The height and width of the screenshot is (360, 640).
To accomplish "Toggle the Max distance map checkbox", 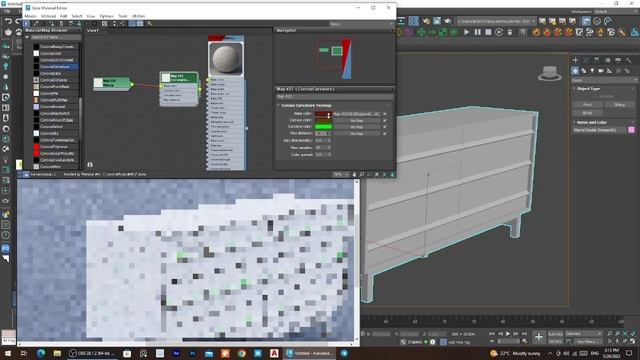I will point(384,133).
